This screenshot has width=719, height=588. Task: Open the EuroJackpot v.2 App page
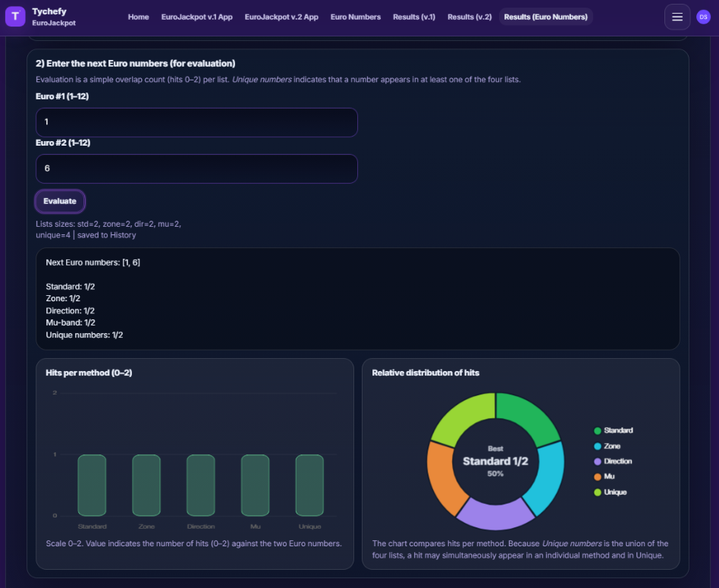pos(281,17)
